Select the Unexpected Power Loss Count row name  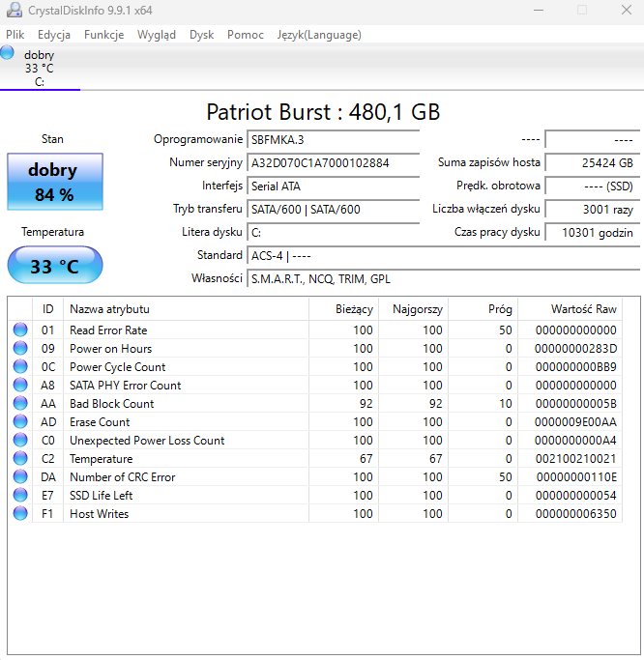147,441
